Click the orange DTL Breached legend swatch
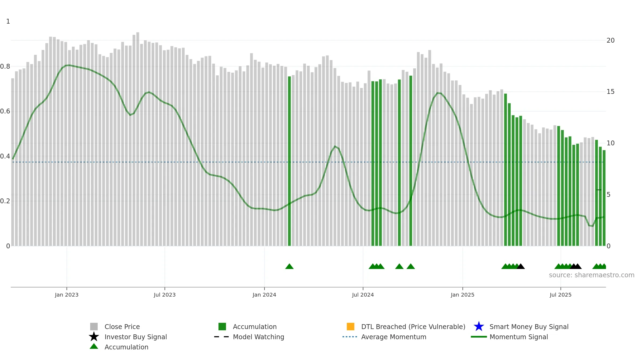Screen dimensions: 644x362 click(350, 326)
